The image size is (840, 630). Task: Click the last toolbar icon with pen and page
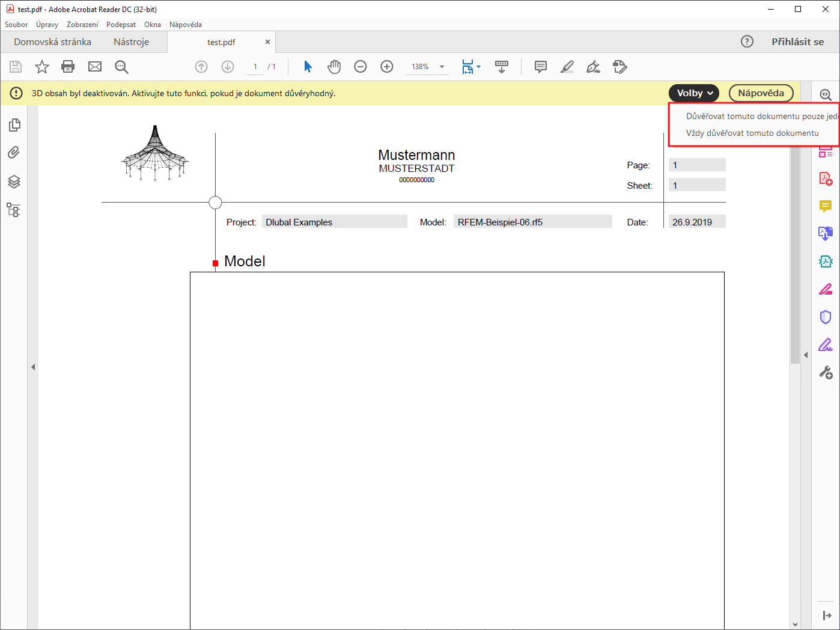[620, 67]
